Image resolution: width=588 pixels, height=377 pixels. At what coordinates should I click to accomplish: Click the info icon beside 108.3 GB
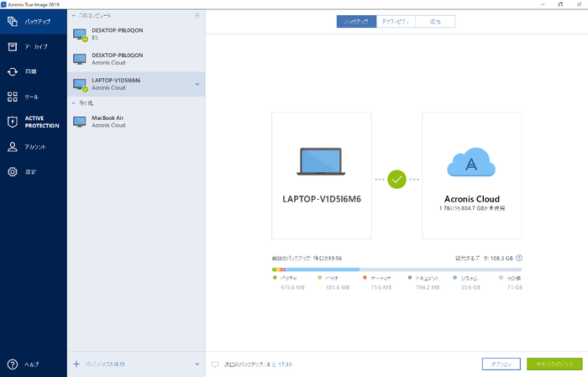(x=521, y=259)
